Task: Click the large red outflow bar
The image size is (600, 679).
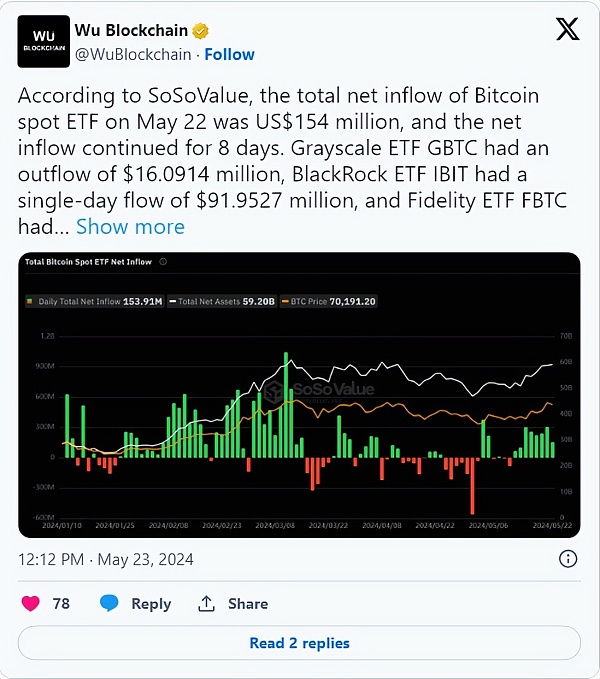Action: click(x=471, y=484)
